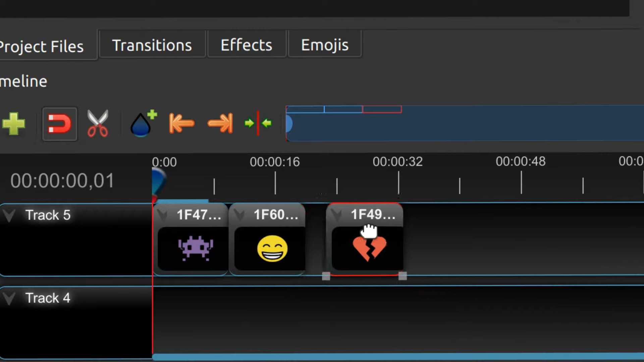This screenshot has width=644, height=362.
Task: Click the timeline zoom slider left handle
Action: coord(289,124)
